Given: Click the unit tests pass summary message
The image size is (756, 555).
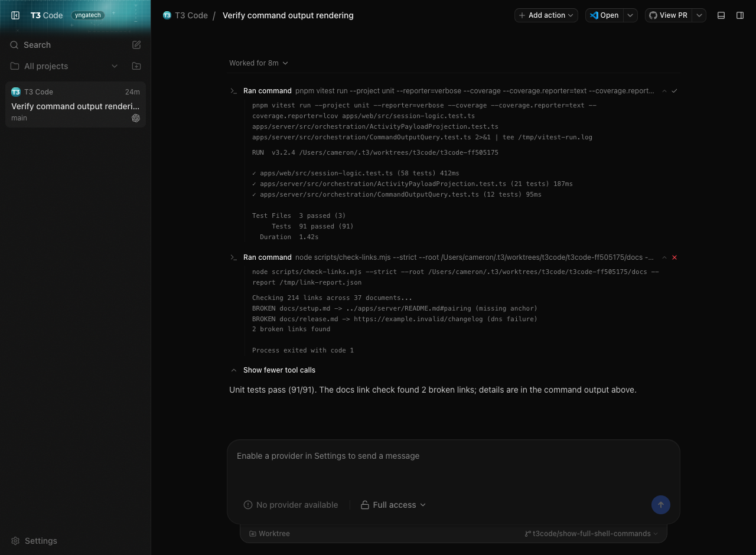Looking at the screenshot, I should coord(433,390).
